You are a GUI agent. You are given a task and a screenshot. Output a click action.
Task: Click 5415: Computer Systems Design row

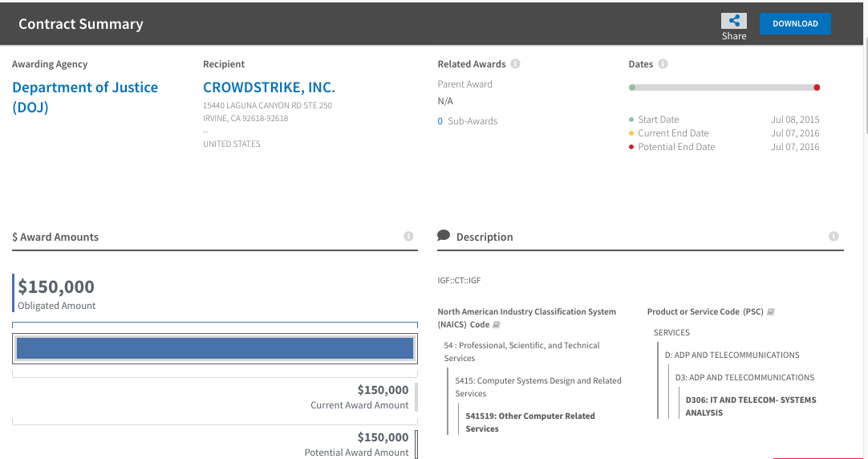538,387
